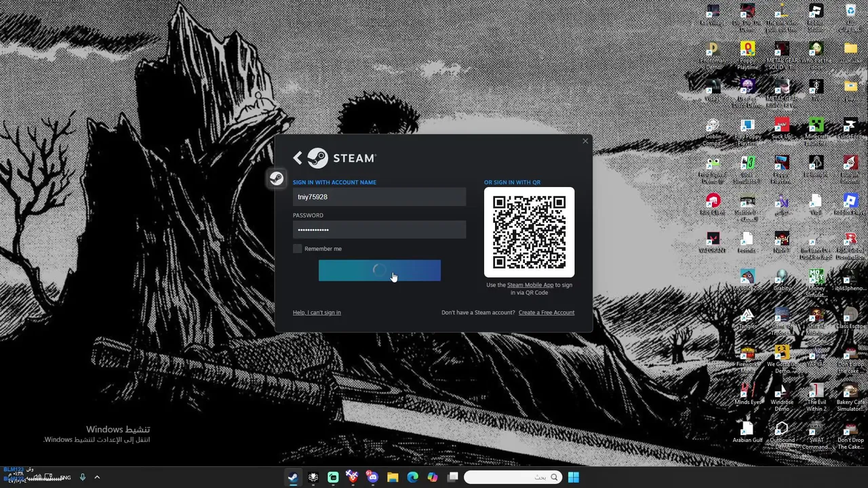Expand hidden system tray icons chevron
Viewport: 868px width, 488px height.
pos(97,477)
